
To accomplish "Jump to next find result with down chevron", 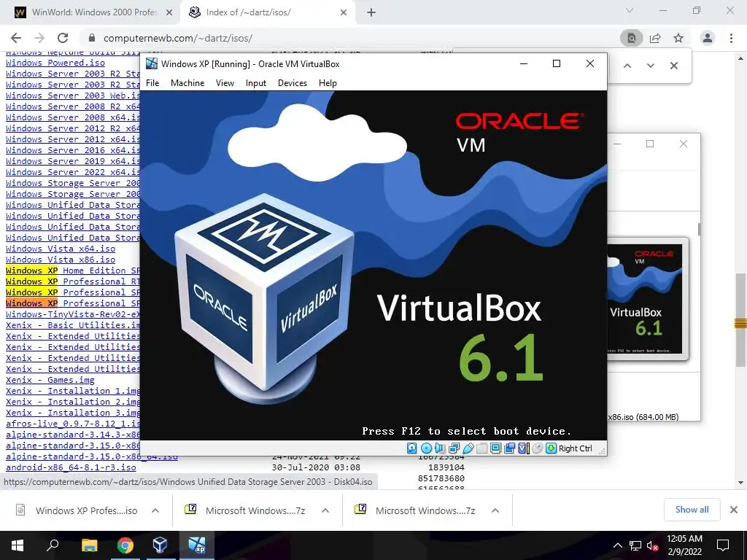I will 651,66.
